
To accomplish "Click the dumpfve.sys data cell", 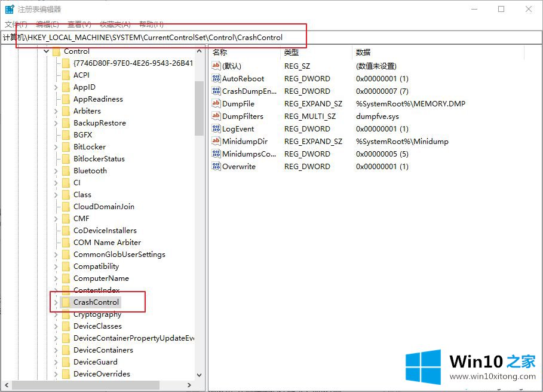I will pyautogui.click(x=377, y=117).
